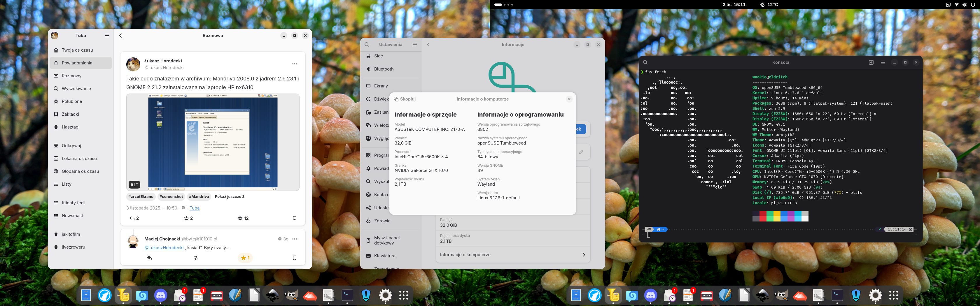Open the Tuba hamburger main menu

(x=107, y=35)
